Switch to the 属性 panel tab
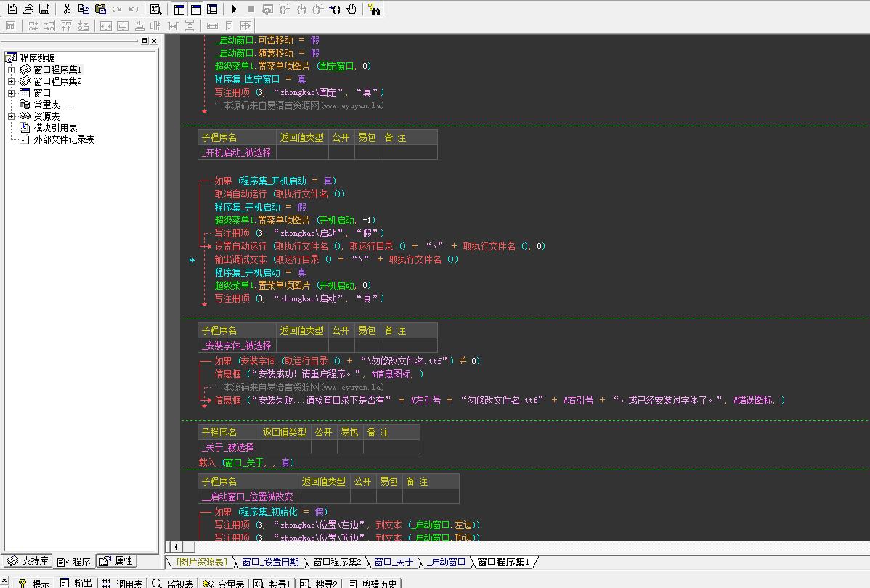The image size is (870, 588). click(x=116, y=561)
